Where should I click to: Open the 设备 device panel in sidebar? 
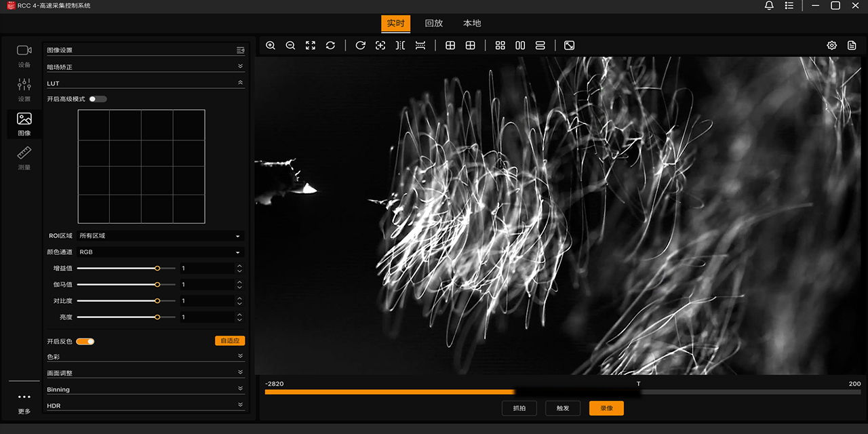point(24,56)
